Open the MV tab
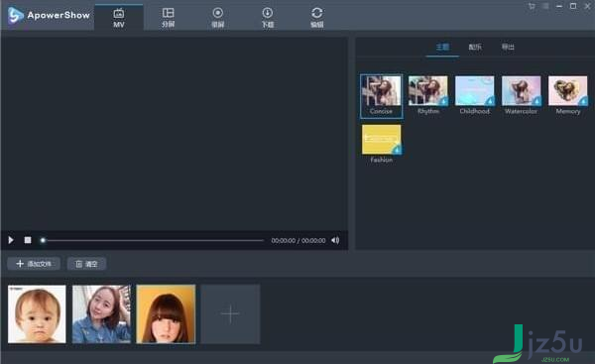The width and height of the screenshot is (595, 364). pos(119,17)
